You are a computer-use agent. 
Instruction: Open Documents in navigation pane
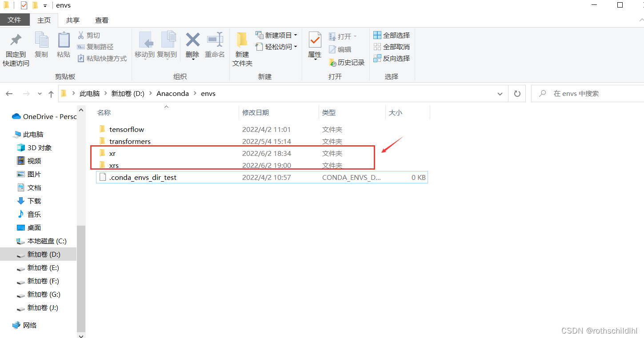click(x=29, y=187)
